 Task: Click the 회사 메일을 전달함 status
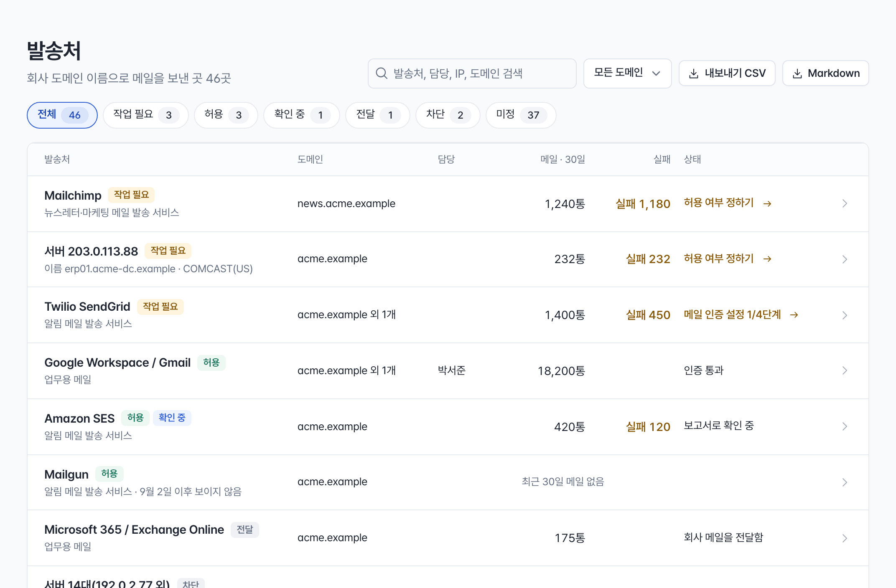click(x=723, y=537)
